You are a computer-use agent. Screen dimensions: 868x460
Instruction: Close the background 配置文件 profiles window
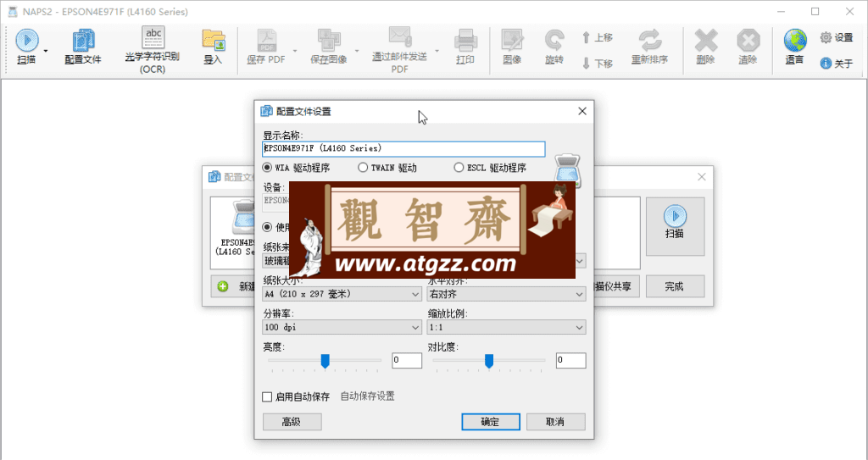[702, 177]
